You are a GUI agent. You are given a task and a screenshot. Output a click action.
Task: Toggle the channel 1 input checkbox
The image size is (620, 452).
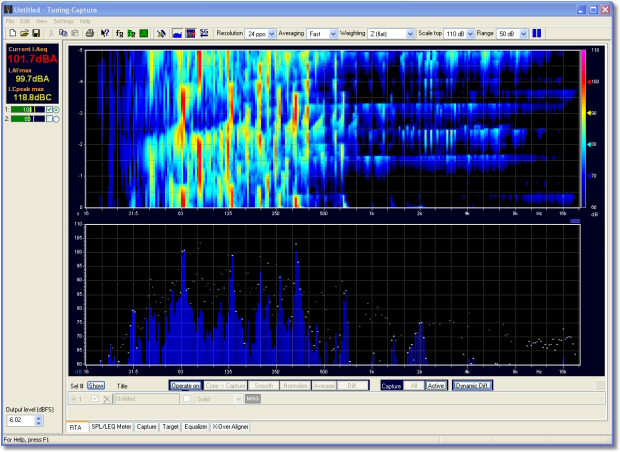pyautogui.click(x=49, y=110)
